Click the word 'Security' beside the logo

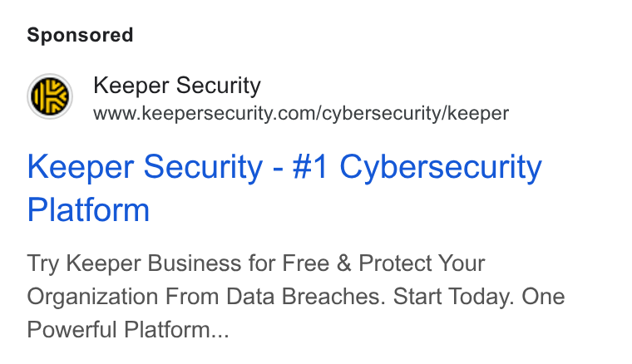pyautogui.click(x=218, y=86)
